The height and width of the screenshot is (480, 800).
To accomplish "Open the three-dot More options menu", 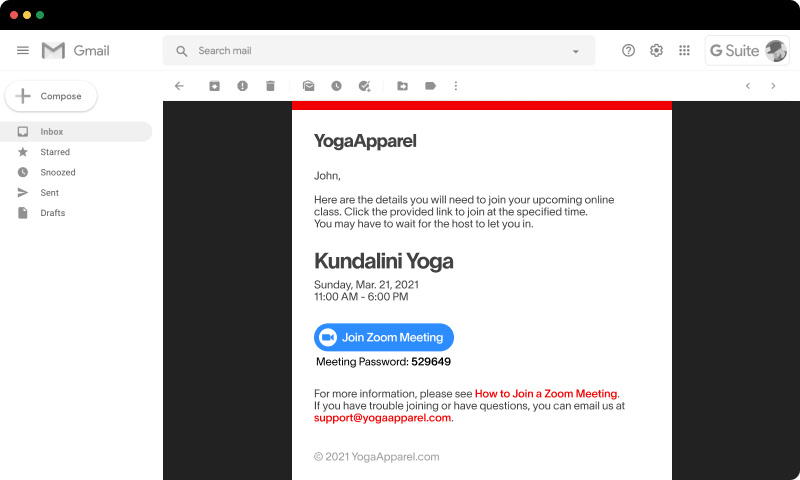I will (456, 86).
